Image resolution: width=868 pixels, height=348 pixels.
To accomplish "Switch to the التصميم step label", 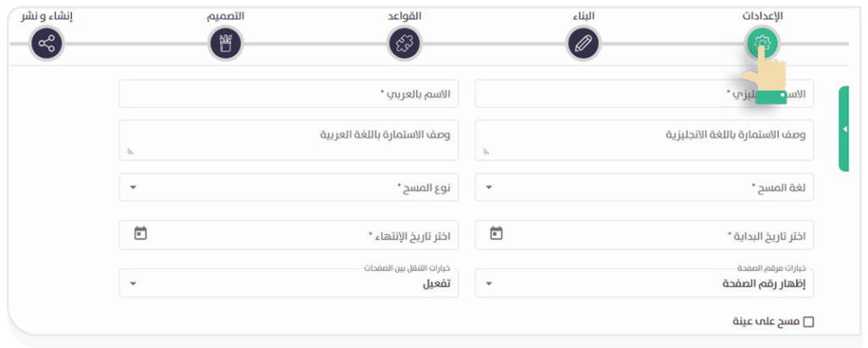I will pos(225,16).
